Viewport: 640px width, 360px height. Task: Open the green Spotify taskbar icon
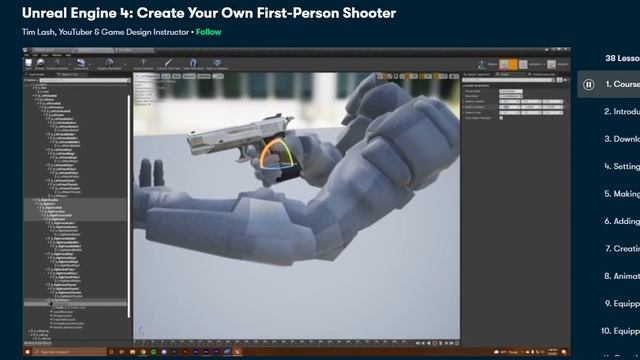(x=153, y=351)
